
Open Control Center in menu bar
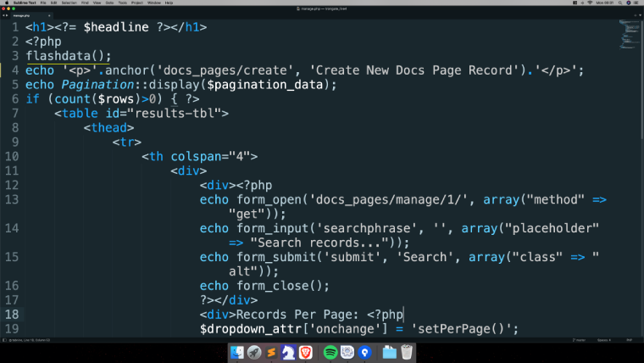(x=636, y=3)
